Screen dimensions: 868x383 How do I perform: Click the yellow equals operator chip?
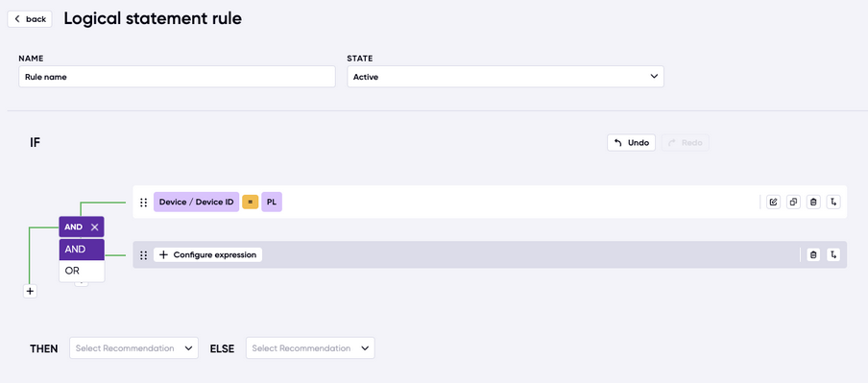click(251, 203)
